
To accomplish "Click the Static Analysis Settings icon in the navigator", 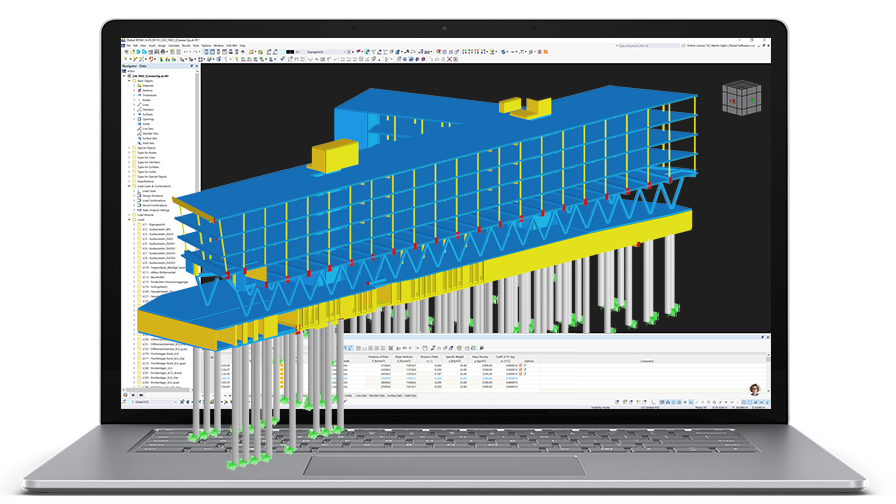I will pos(139,210).
